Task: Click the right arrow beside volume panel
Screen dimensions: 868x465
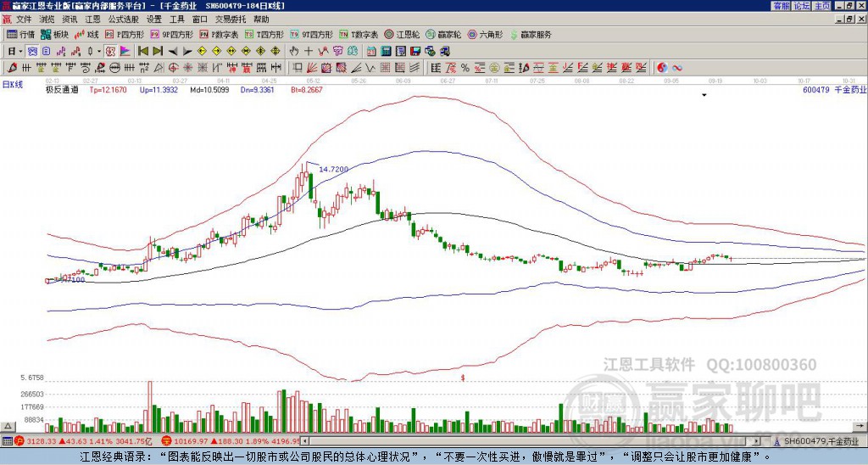Action: [860, 426]
